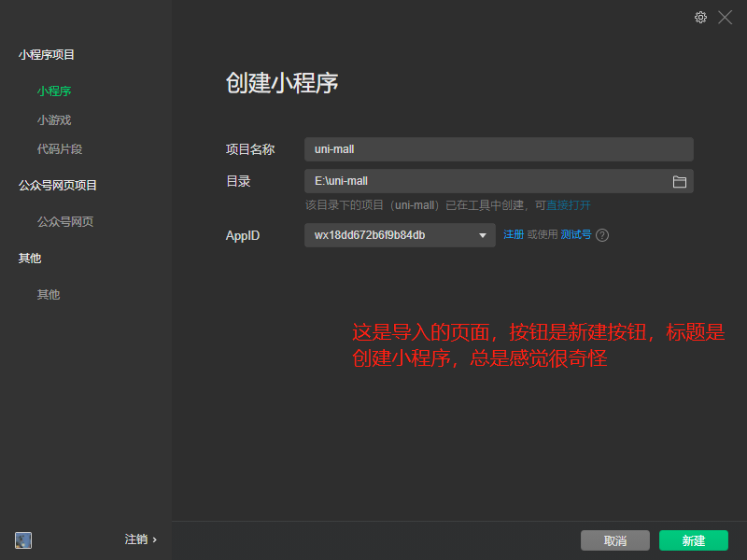Click the green 新建 button
This screenshot has width=747, height=560.
click(694, 540)
